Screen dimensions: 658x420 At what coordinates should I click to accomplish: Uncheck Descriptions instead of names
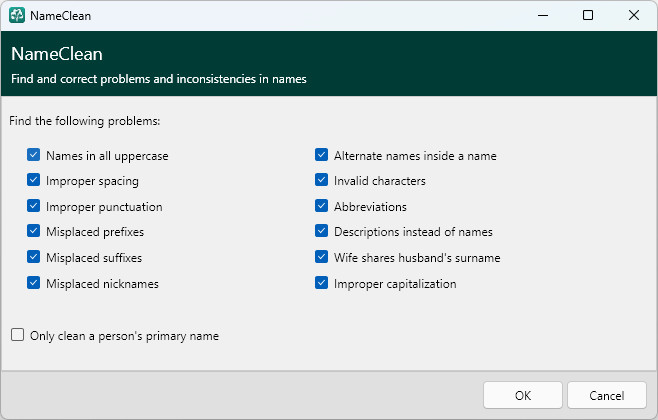coord(321,231)
